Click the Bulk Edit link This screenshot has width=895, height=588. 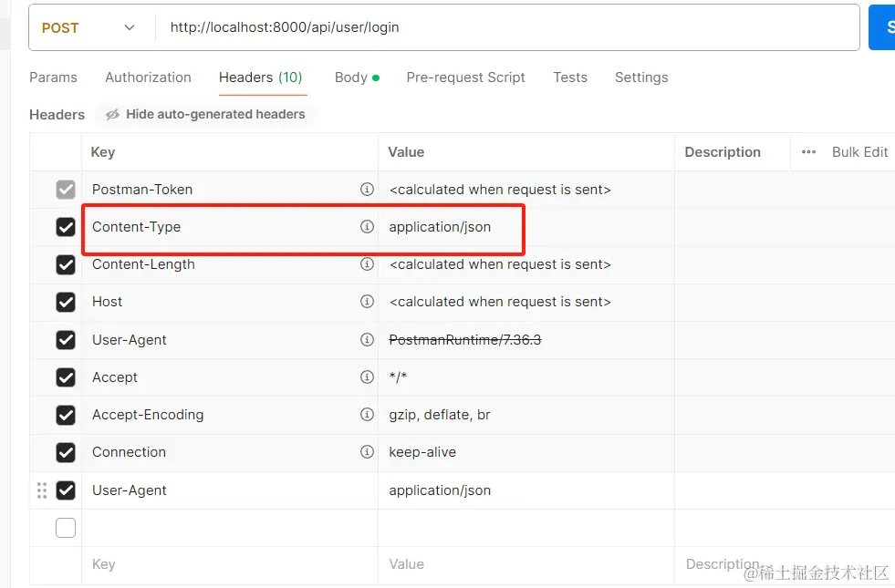point(859,152)
